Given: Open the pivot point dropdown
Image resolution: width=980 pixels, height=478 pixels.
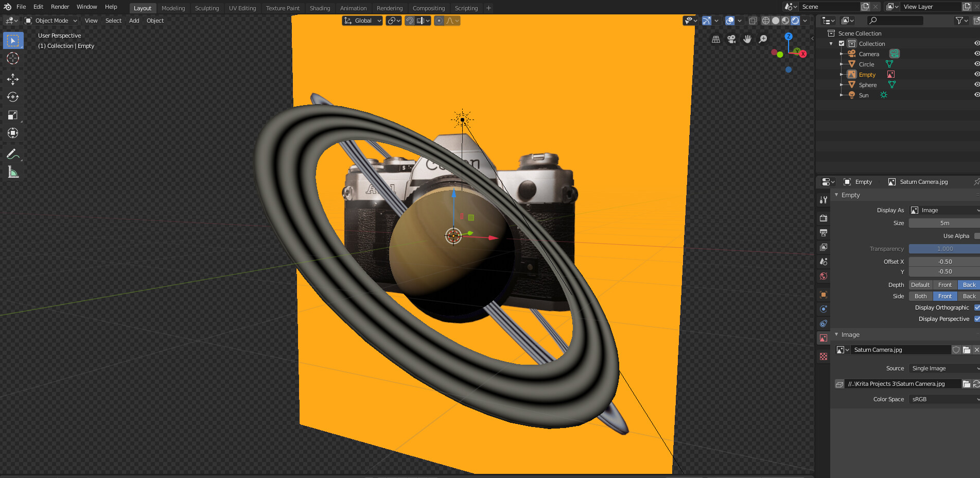Looking at the screenshot, I should pyautogui.click(x=394, y=21).
